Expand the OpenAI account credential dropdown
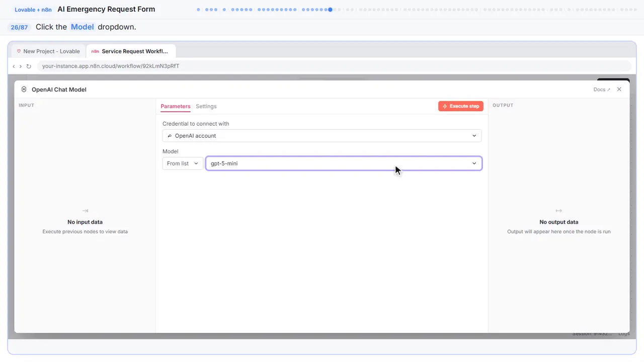 click(322, 136)
